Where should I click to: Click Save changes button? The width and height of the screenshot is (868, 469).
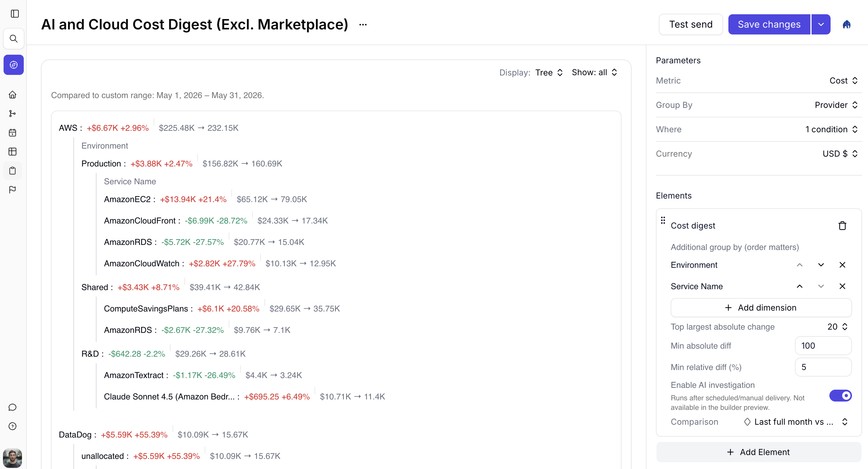(x=769, y=24)
